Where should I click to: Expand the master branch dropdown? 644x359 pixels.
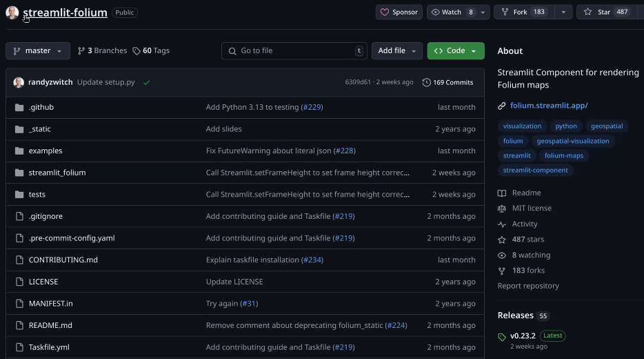[x=38, y=51]
